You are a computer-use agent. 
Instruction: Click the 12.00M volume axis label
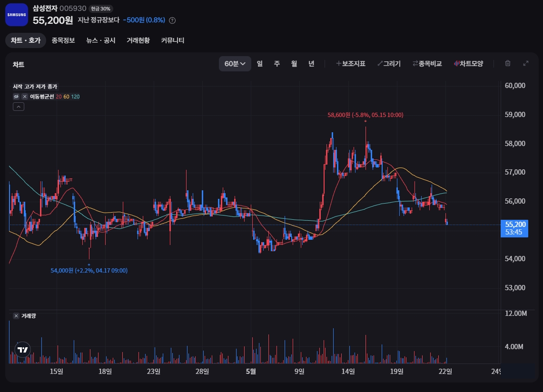click(516, 314)
